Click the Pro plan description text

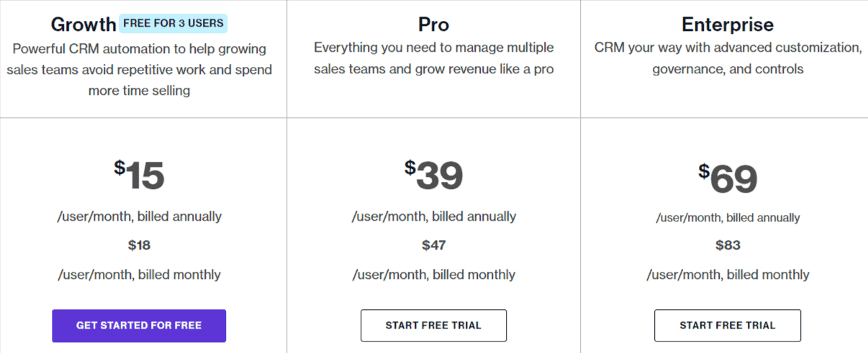tap(434, 58)
